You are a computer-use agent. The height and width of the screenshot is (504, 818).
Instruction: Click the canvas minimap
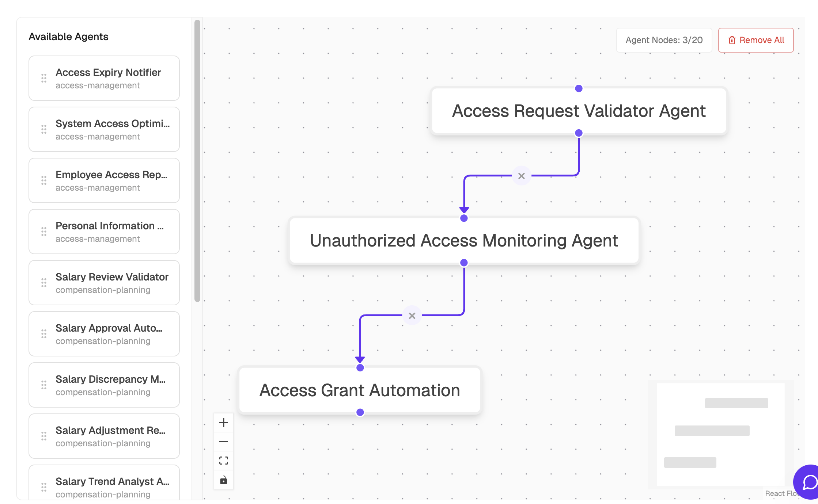[x=721, y=434]
